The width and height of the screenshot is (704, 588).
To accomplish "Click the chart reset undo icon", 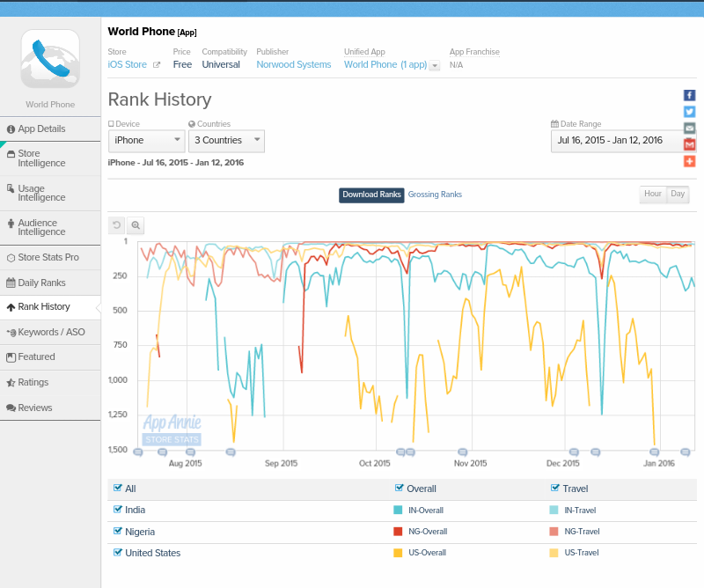I will pyautogui.click(x=117, y=225).
